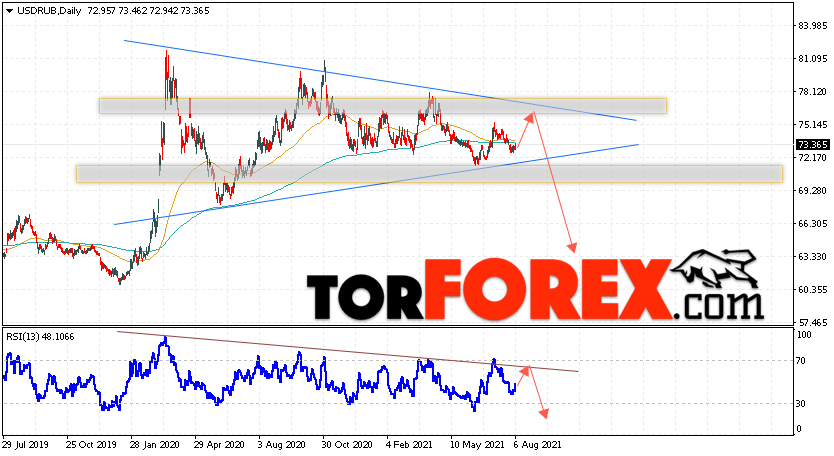834x456 pixels.
Task: Click the 28 Jan 2020 date label
Action: coord(154,445)
